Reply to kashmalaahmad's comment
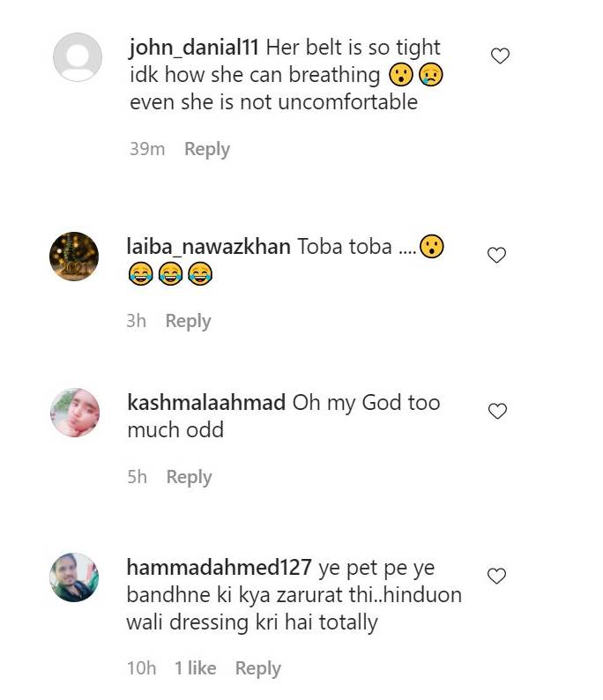The image size is (603, 700). [189, 477]
